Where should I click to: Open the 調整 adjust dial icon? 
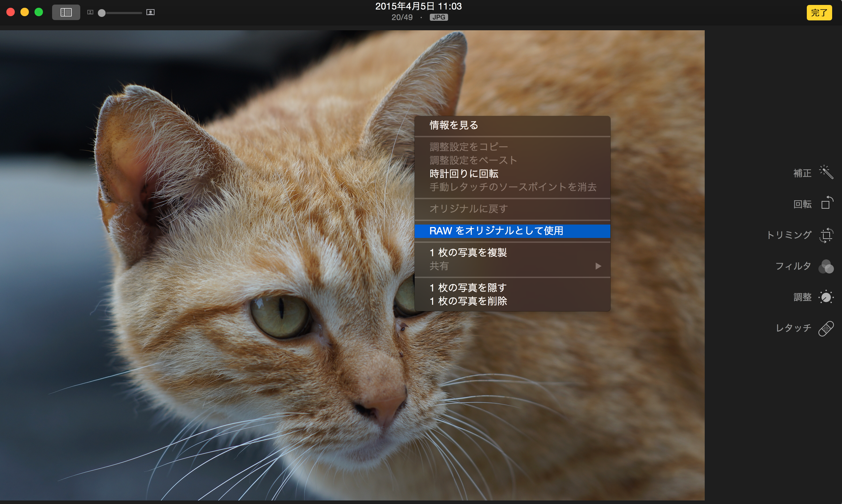(x=826, y=297)
